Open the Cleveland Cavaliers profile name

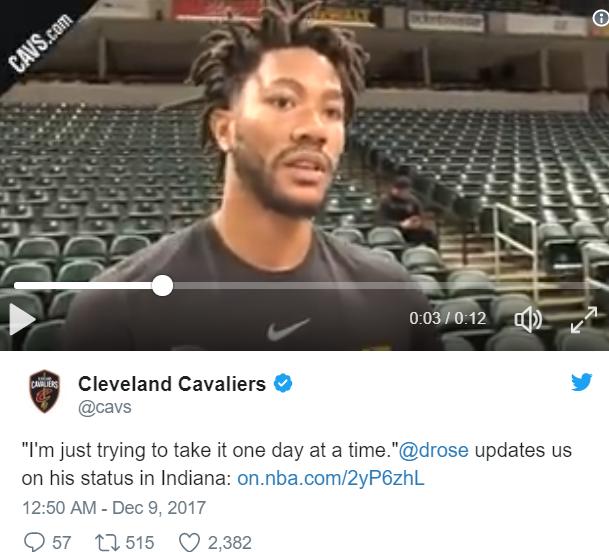(x=172, y=384)
